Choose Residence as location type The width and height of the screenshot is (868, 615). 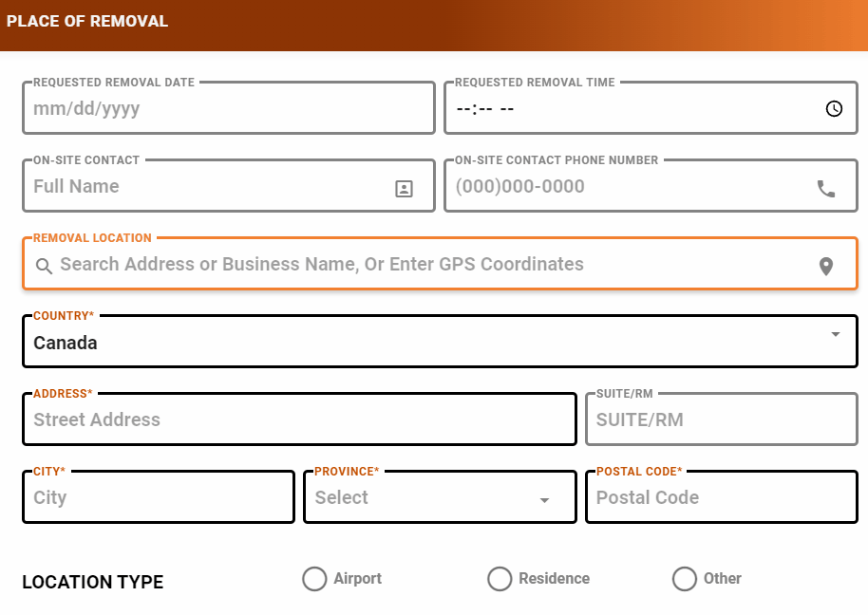coord(500,579)
